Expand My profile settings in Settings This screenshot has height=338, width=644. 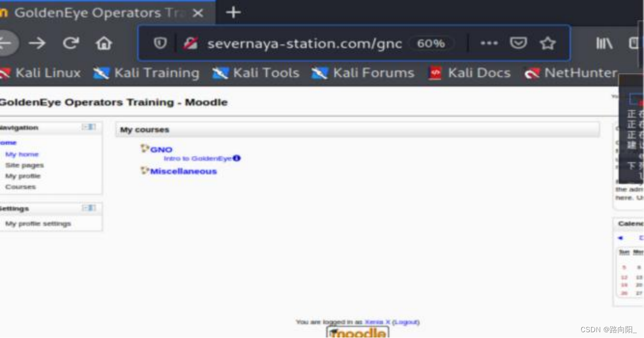click(38, 223)
